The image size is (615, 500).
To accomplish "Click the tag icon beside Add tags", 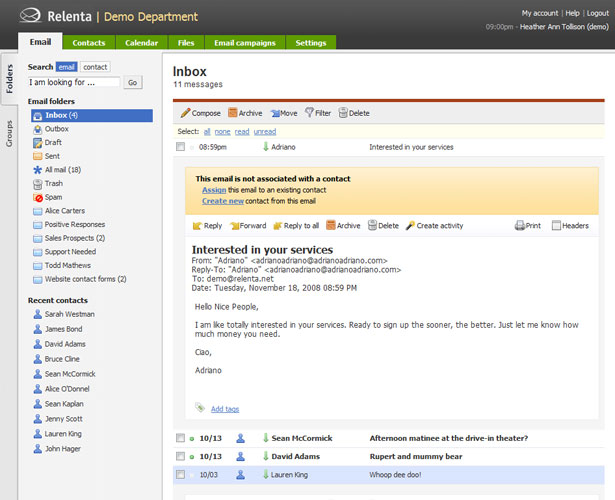I will coord(200,407).
